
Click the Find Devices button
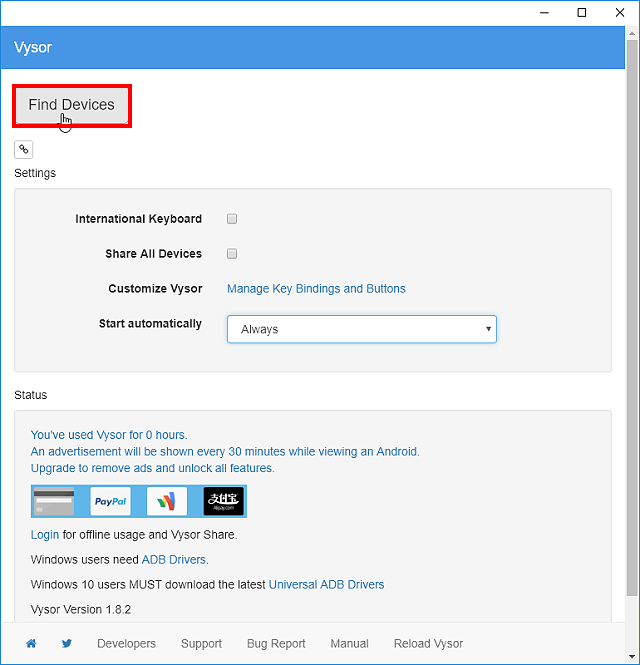(72, 105)
